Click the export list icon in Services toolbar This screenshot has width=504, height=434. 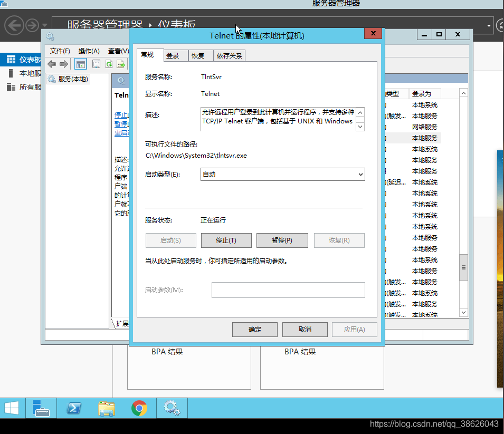121,64
